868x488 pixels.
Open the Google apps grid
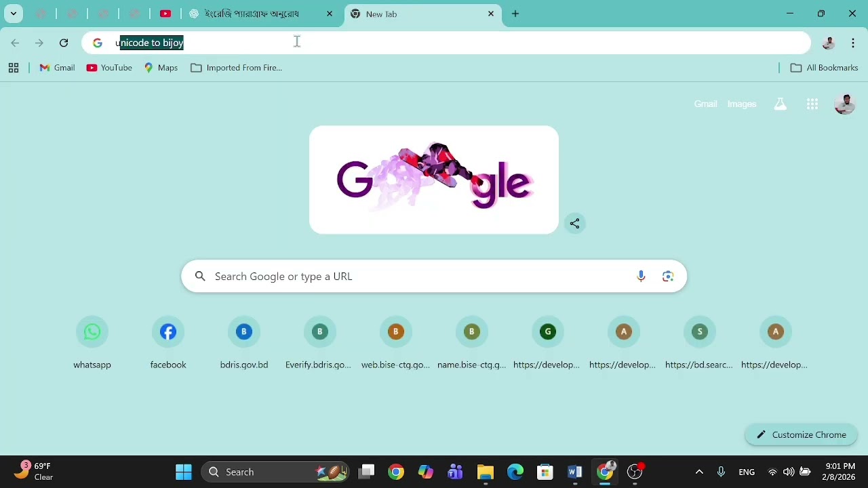point(812,104)
